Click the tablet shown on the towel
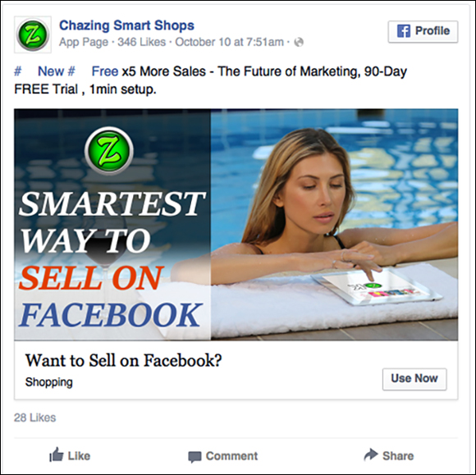 click(x=377, y=287)
